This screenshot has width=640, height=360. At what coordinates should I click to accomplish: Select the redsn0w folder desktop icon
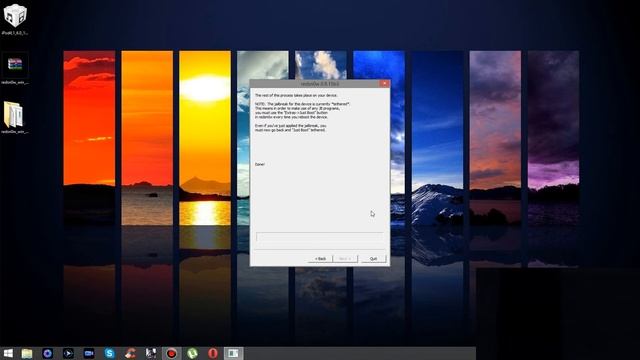15,118
